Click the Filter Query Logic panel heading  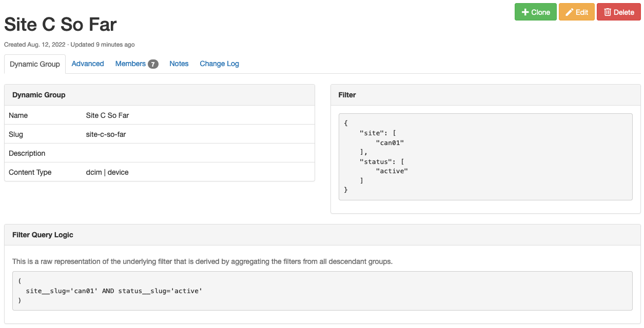click(43, 235)
